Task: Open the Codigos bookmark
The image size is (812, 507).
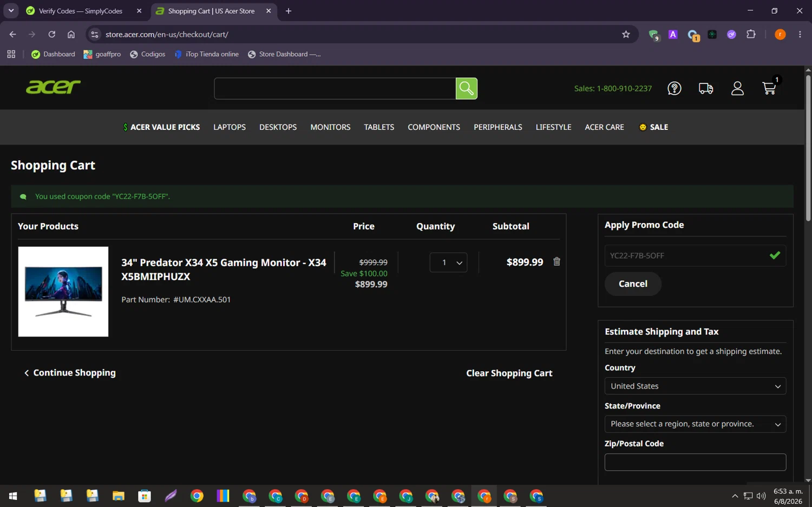Action: pos(147,54)
